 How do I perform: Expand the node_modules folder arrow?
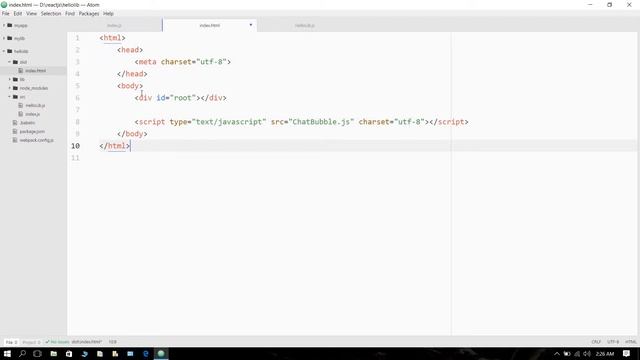(9, 88)
